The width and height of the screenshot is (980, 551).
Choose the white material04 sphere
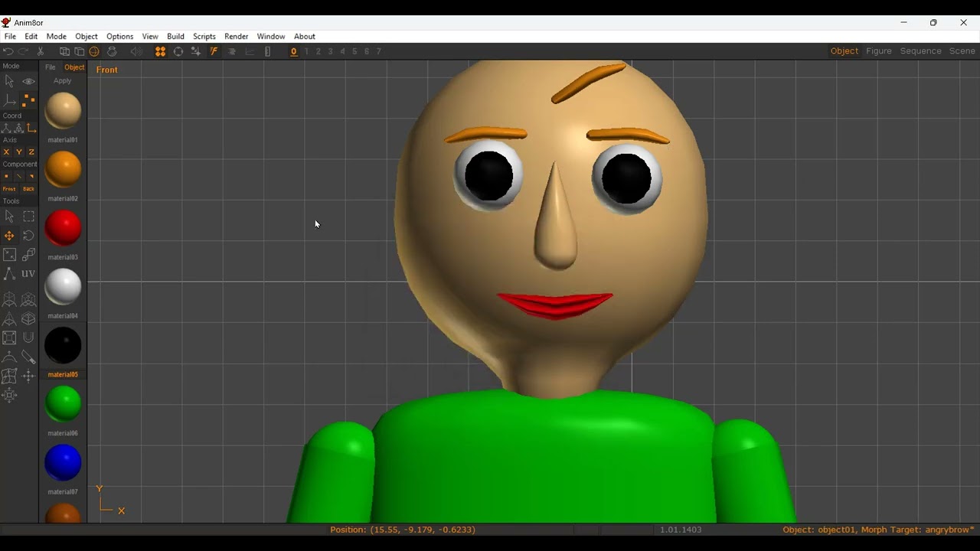[63, 287]
